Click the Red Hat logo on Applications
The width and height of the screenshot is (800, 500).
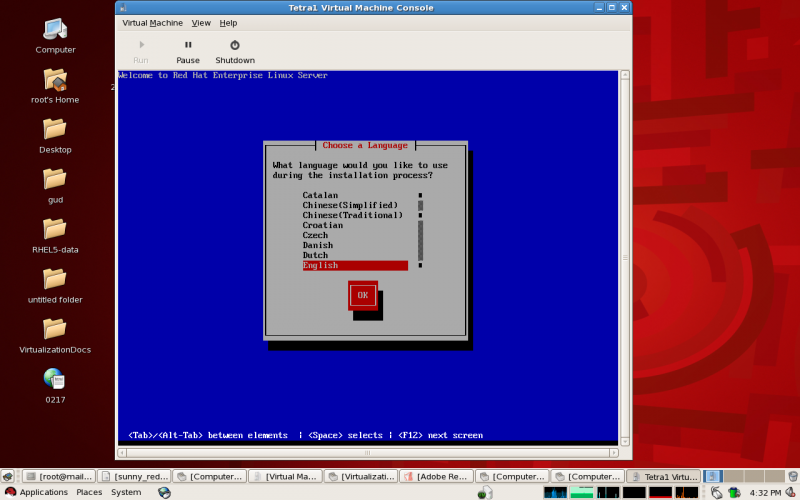tap(10, 492)
